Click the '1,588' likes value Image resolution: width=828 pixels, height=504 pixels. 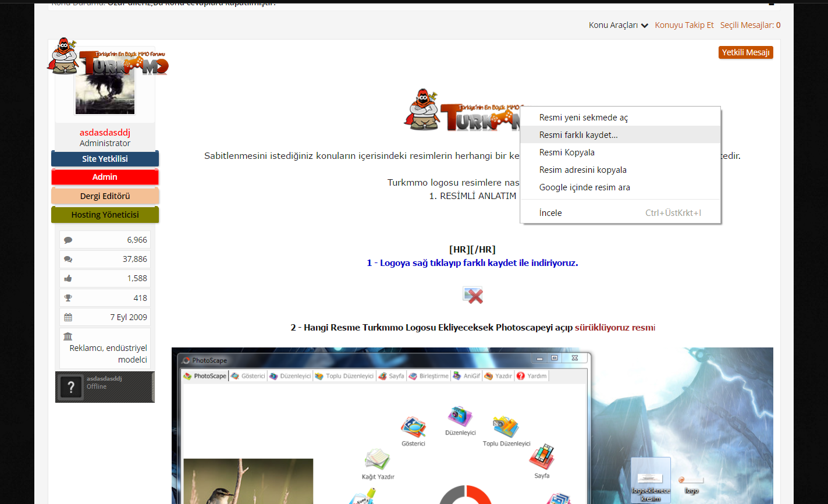(x=137, y=278)
